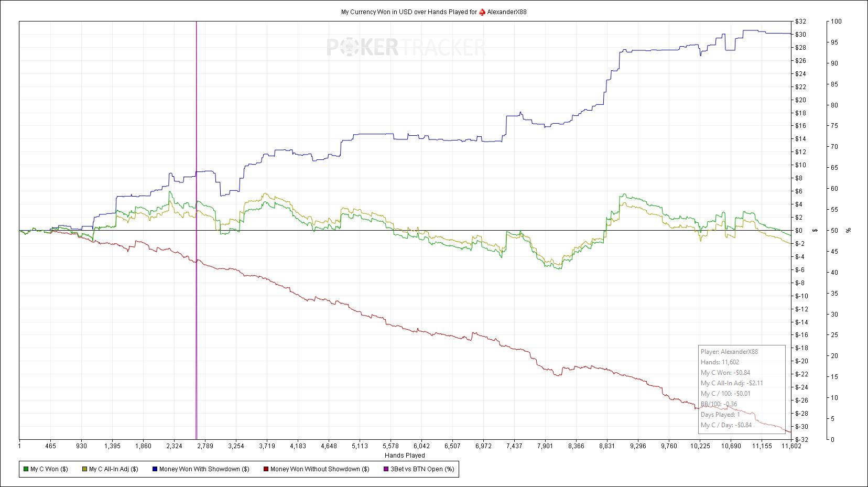The height and width of the screenshot is (487, 868).
Task: Click the blue With Showdown legend swatch
Action: (x=155, y=469)
